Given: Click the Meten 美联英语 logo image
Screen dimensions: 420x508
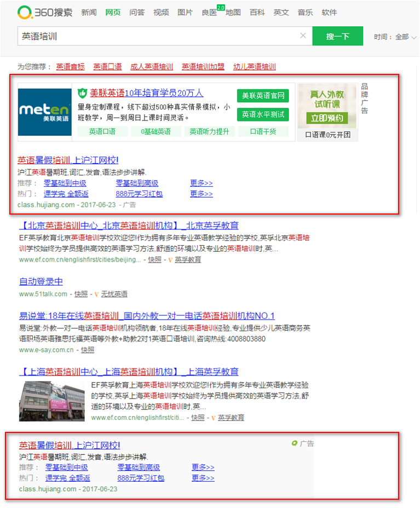Looking at the screenshot, I should click(x=44, y=109).
